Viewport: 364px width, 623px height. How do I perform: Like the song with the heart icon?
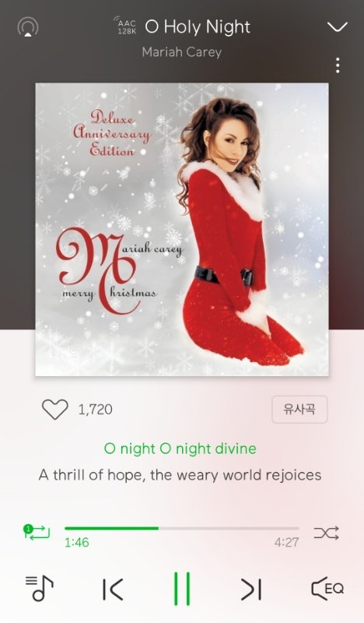(x=54, y=410)
